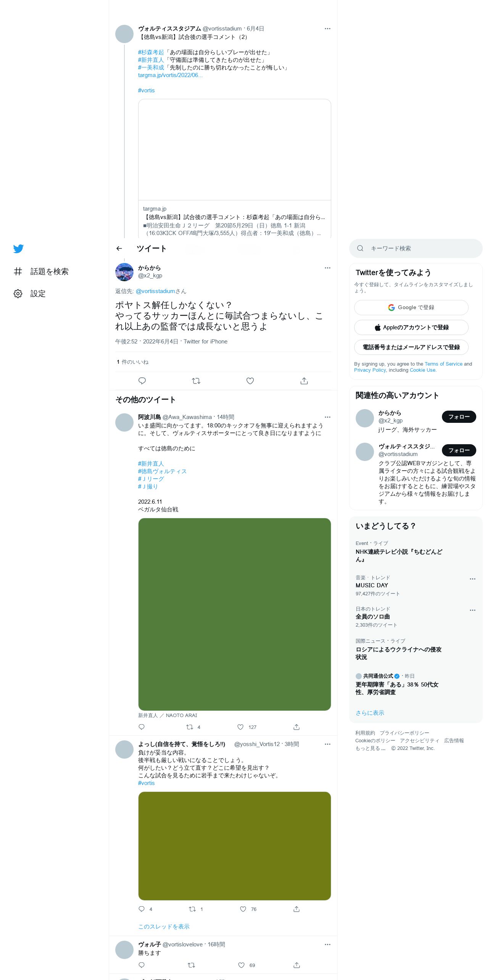Open the green image in 阿波川島 tweet

[x=235, y=614]
